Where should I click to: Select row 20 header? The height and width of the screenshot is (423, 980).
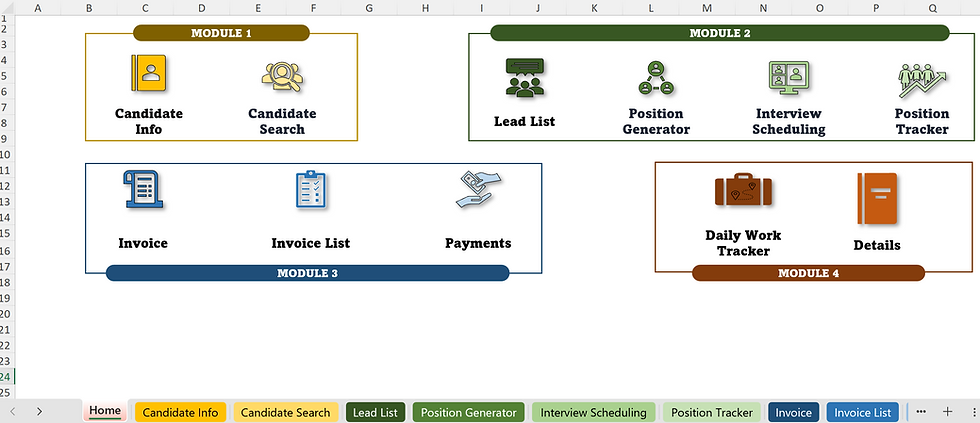tap(7, 314)
